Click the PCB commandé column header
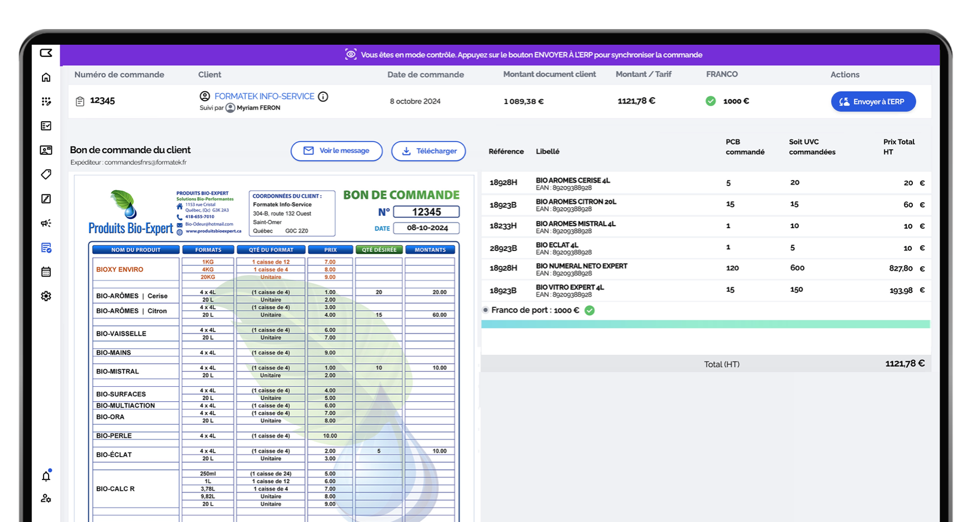This screenshot has height=522, width=980. pyautogui.click(x=745, y=147)
